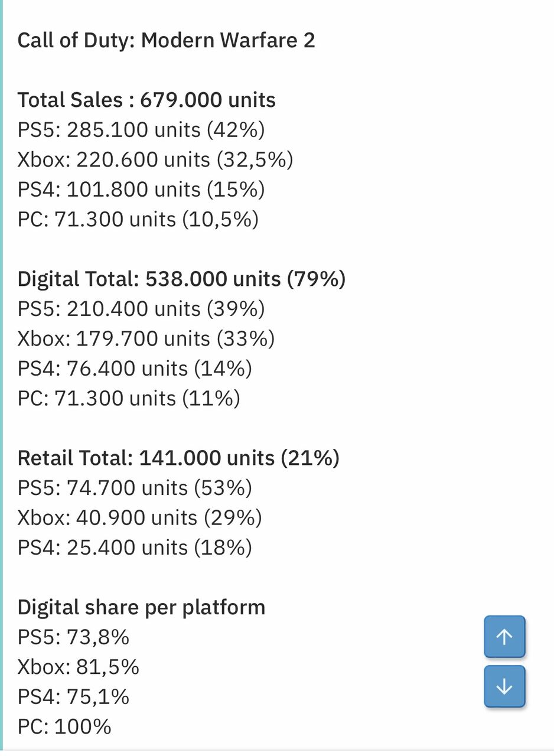The image size is (554, 756).
Task: Select the Digital share per platform heading
Action: 142,607
